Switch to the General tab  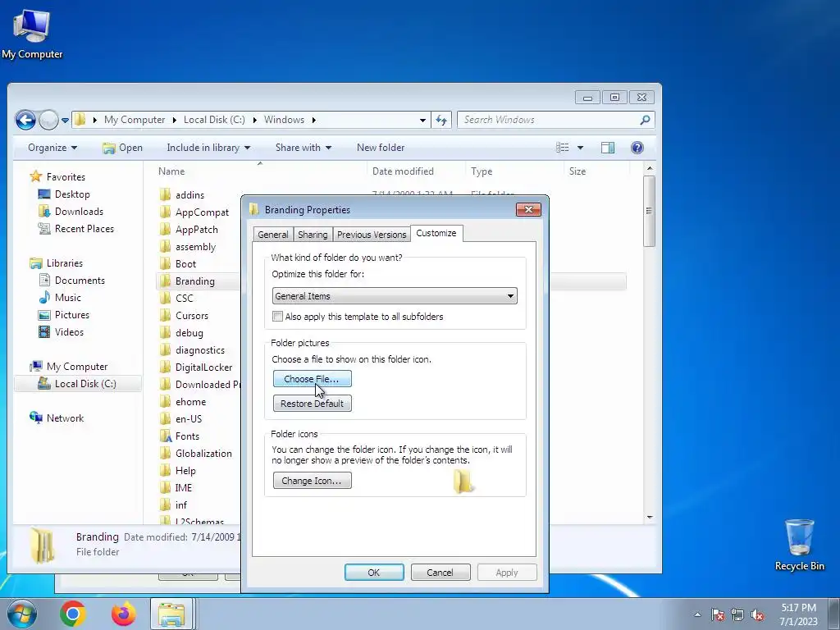click(x=272, y=235)
